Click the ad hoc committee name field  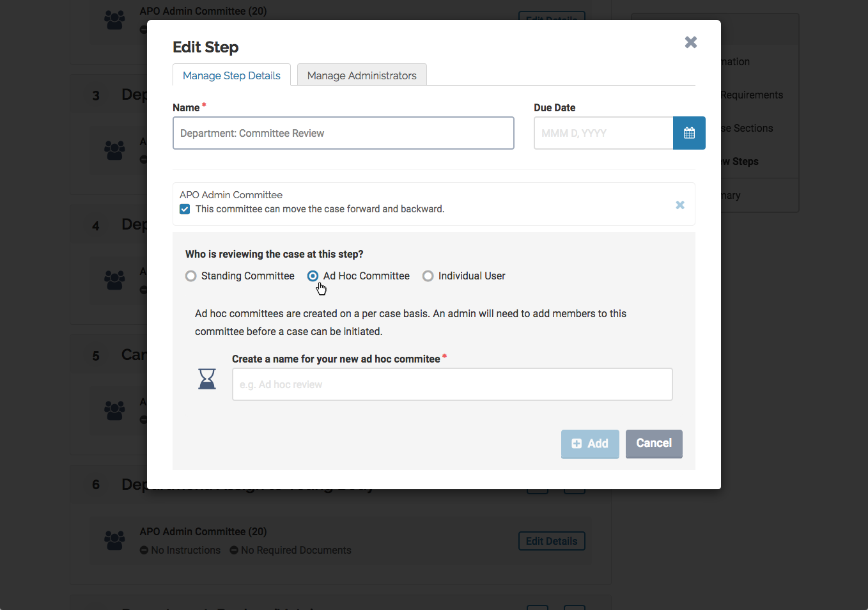(x=453, y=384)
